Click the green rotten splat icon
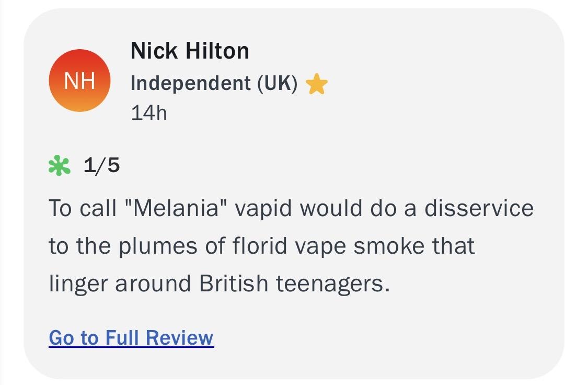Image resolution: width=588 pixels, height=385 pixels. pos(59,166)
